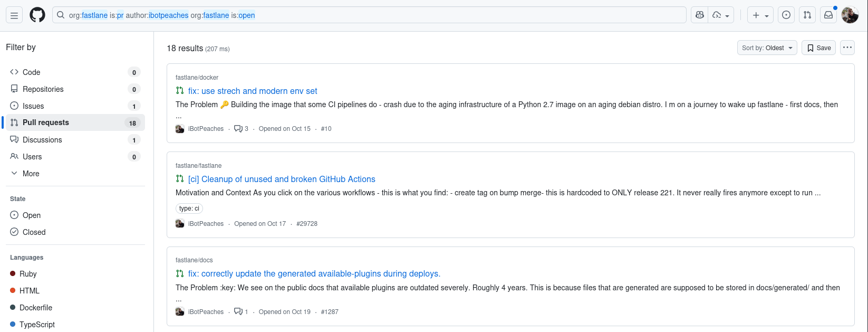Expand More filter options in sidebar
The height and width of the screenshot is (332, 868).
click(31, 174)
